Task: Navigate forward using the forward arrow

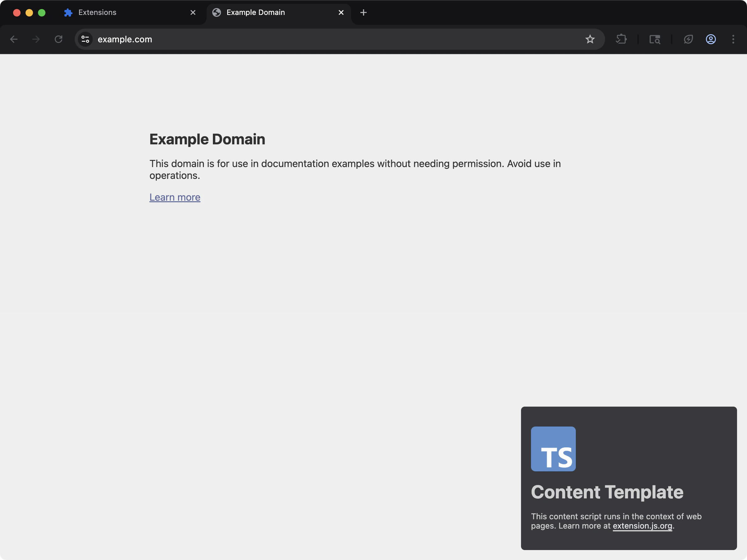Action: point(35,39)
